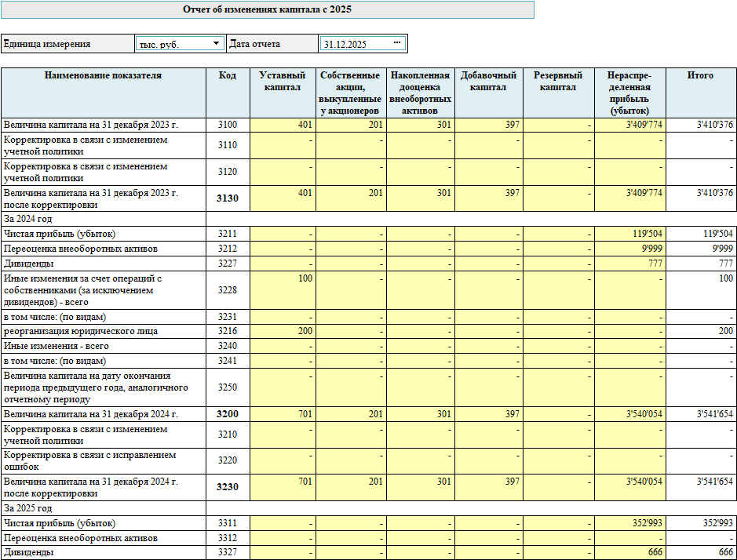737x560 pixels.
Task: Click Нераспределенная прибыль cell for code 3211
Action: coord(629,234)
